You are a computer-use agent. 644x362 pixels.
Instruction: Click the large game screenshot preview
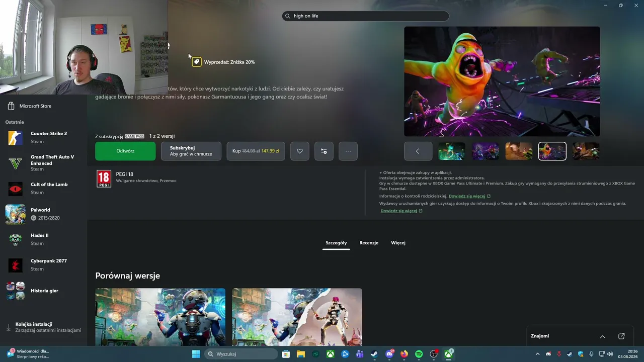tap(502, 81)
